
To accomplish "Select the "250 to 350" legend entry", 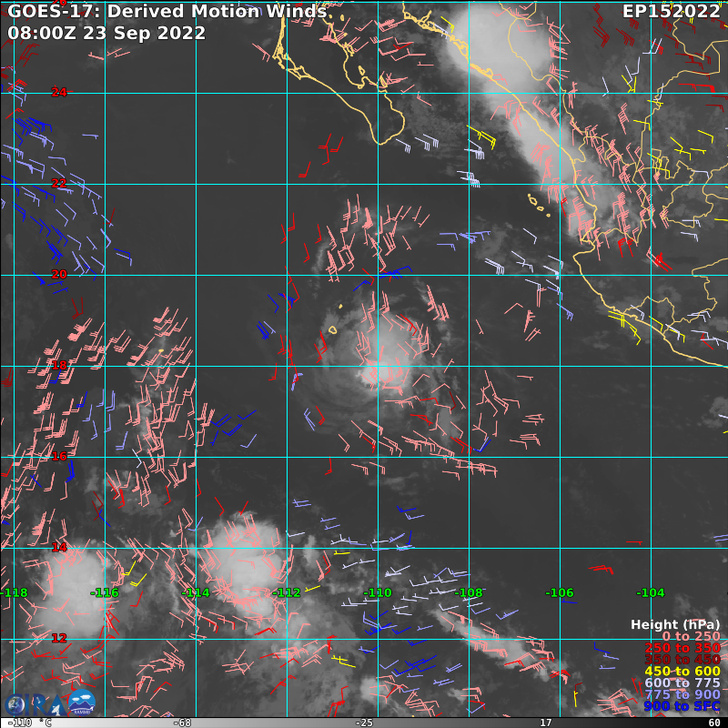I will click(x=682, y=648).
